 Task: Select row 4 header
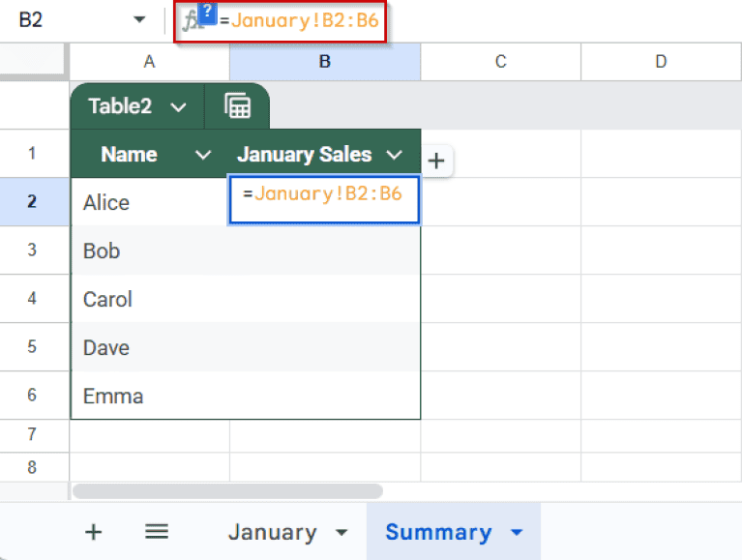point(32,299)
